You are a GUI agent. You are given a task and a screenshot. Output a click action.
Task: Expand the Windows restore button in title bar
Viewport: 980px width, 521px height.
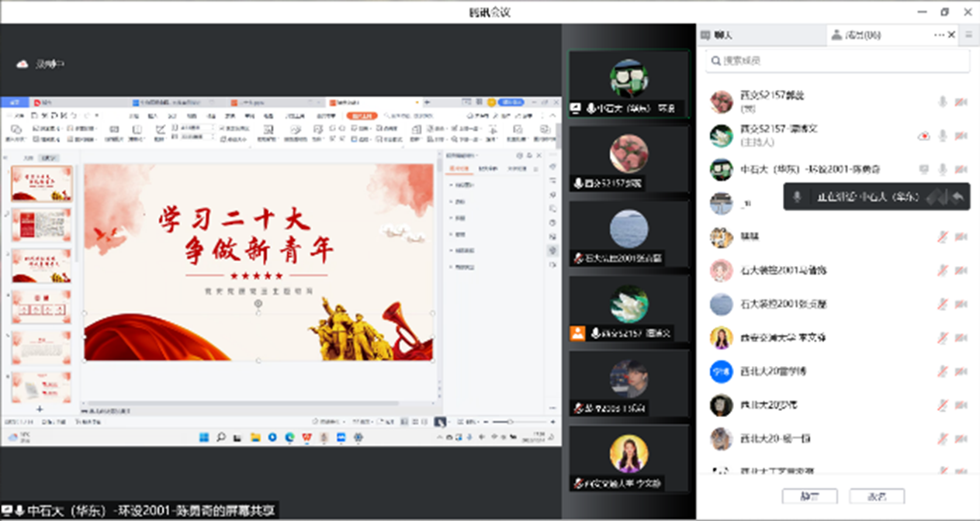(x=944, y=12)
